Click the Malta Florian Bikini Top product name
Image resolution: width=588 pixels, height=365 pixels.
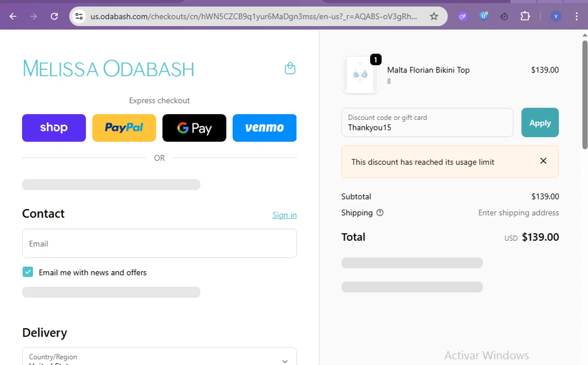[x=428, y=70]
